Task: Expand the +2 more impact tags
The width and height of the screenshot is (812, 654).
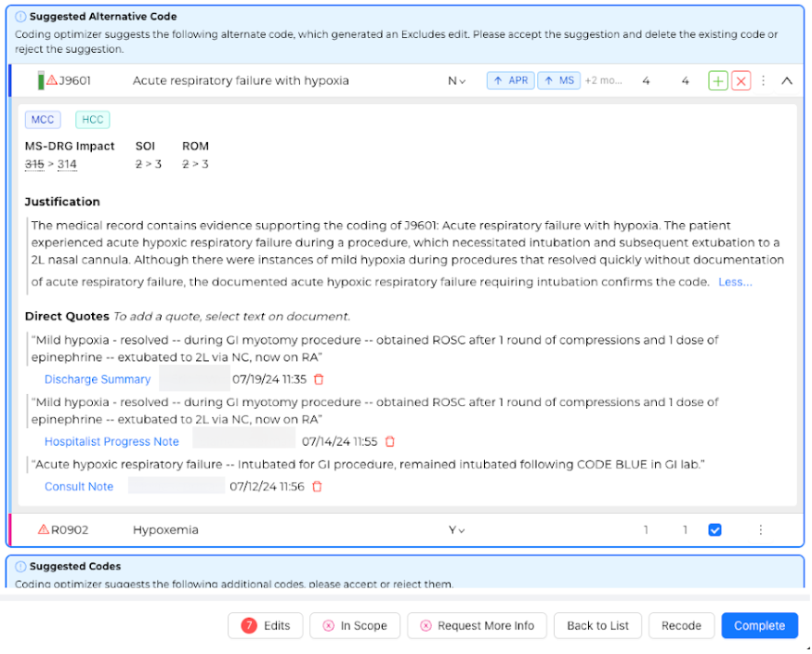Action: [x=603, y=81]
